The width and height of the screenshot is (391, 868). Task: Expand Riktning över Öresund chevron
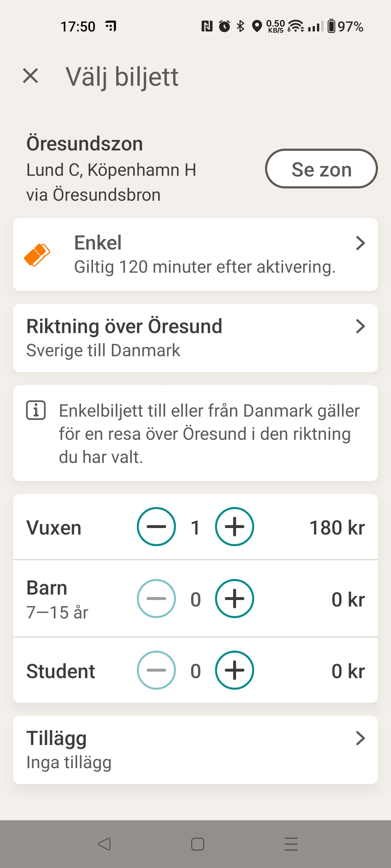360,326
